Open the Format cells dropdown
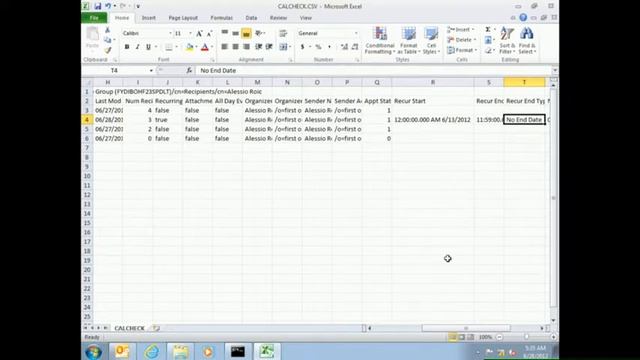 (x=462, y=50)
